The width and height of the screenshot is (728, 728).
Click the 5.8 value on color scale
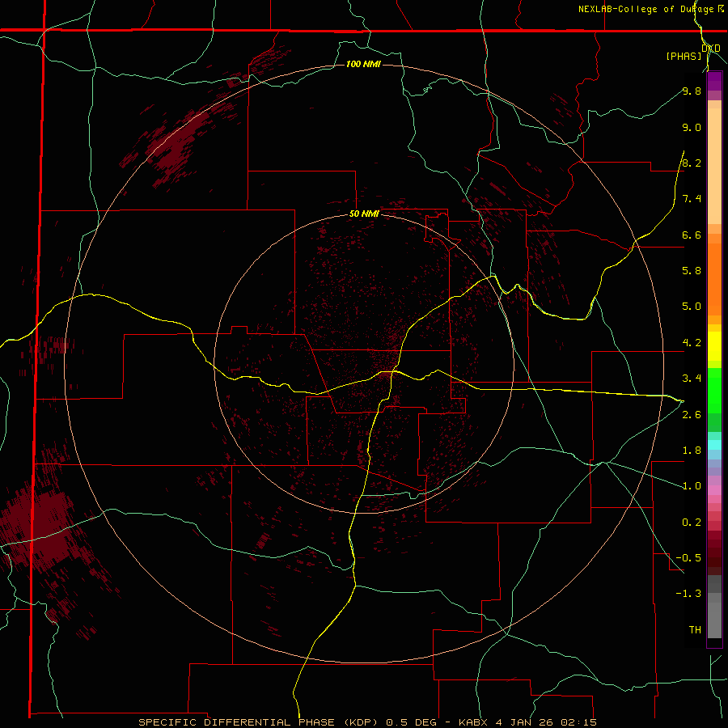tap(692, 271)
